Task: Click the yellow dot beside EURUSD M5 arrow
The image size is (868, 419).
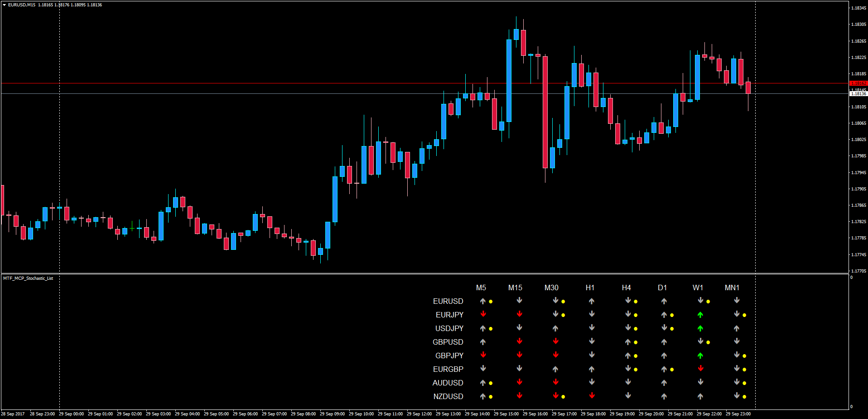Action: pos(491,302)
